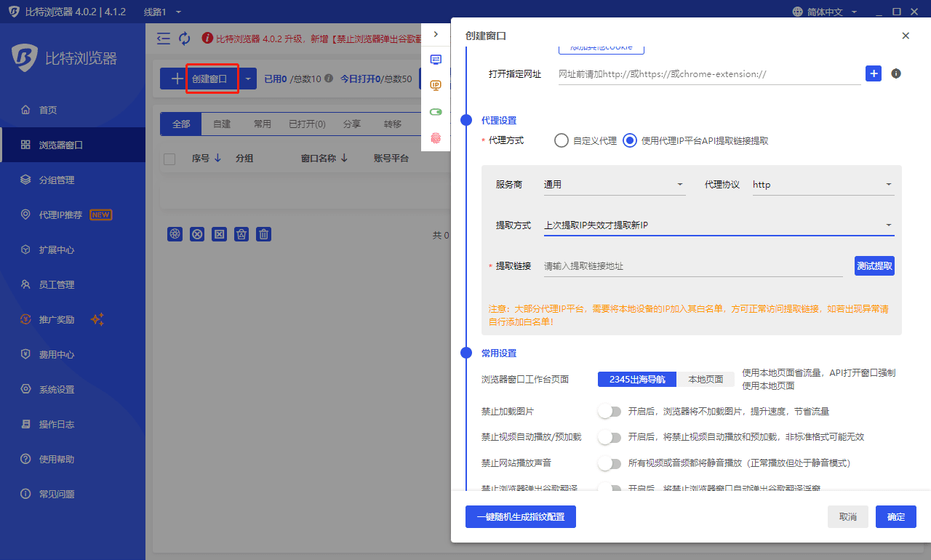Open 代理IP推荐 in the sidebar
The image size is (931, 560).
point(73,215)
